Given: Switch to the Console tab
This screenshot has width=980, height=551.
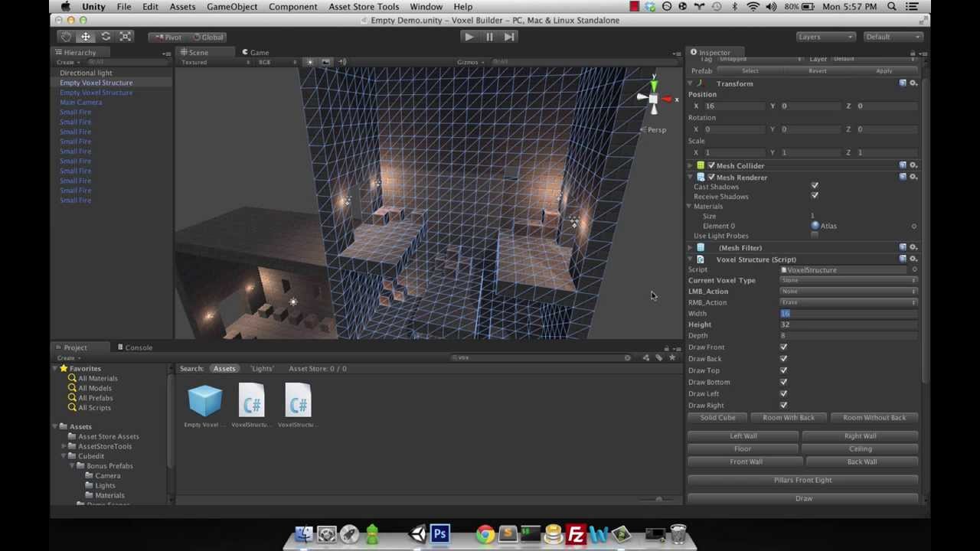Looking at the screenshot, I should pyautogui.click(x=135, y=347).
